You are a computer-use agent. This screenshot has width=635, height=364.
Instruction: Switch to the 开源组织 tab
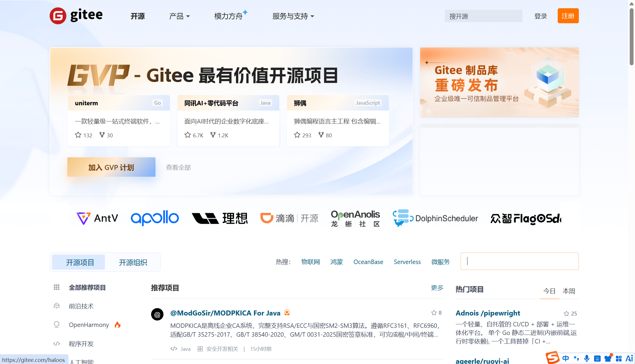click(x=133, y=262)
